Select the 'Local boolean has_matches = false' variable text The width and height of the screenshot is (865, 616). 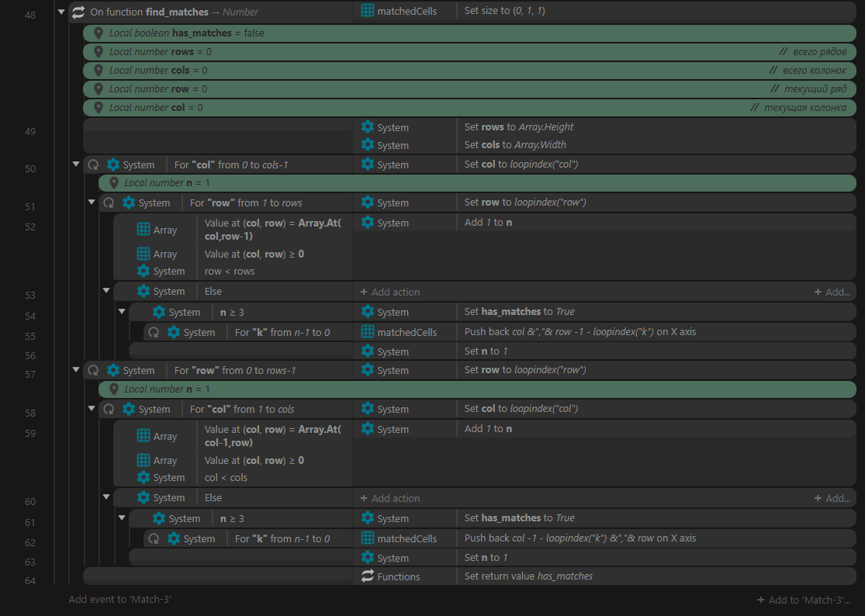tap(186, 33)
